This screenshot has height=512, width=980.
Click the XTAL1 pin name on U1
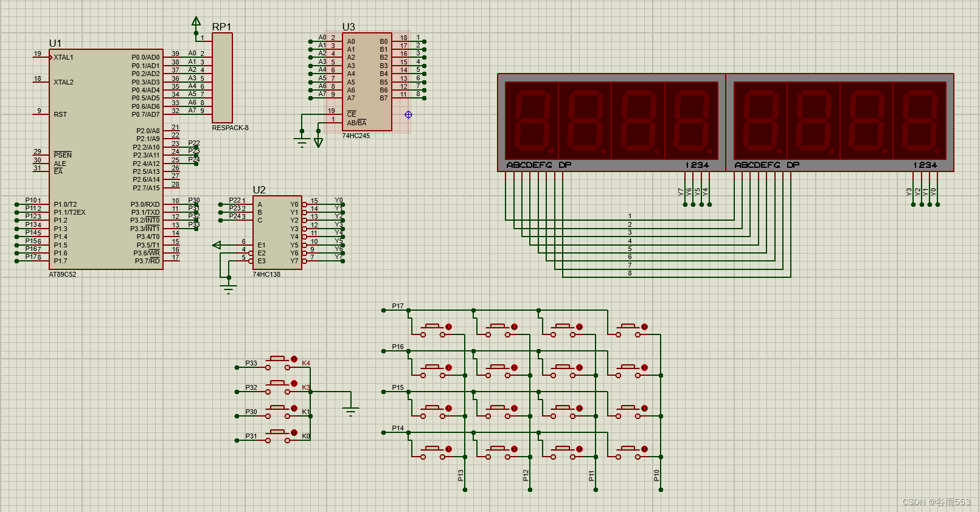click(63, 57)
